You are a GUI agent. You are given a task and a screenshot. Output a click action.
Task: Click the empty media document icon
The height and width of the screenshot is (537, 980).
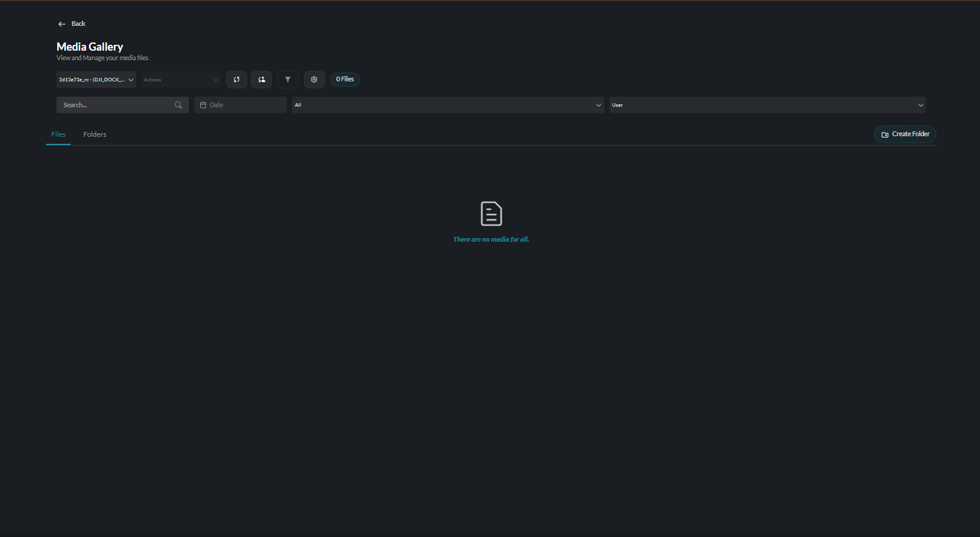(x=491, y=213)
